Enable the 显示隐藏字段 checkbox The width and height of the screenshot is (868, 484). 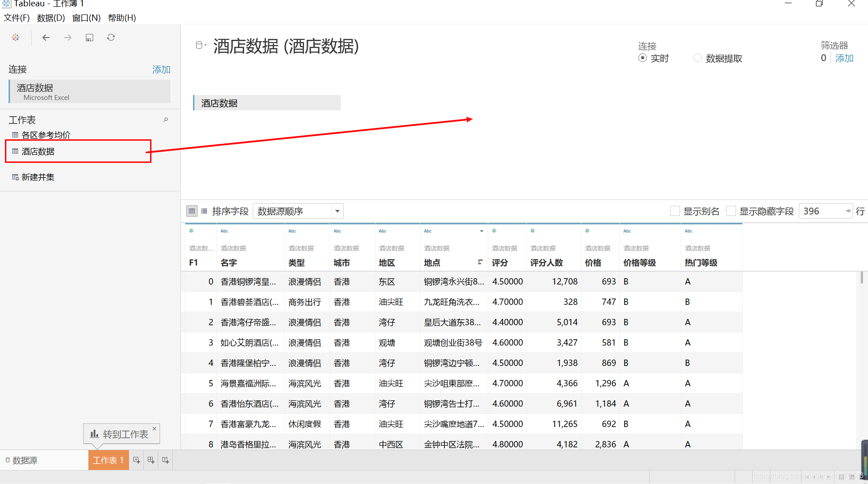click(x=731, y=211)
